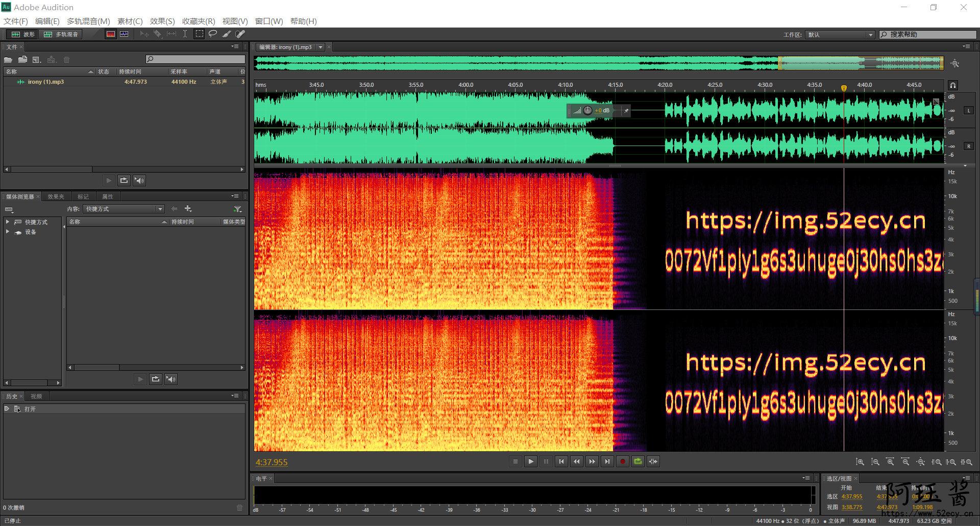This screenshot has width=980, height=526.
Task: Switch to Waveform 波形 view
Action: click(23, 34)
